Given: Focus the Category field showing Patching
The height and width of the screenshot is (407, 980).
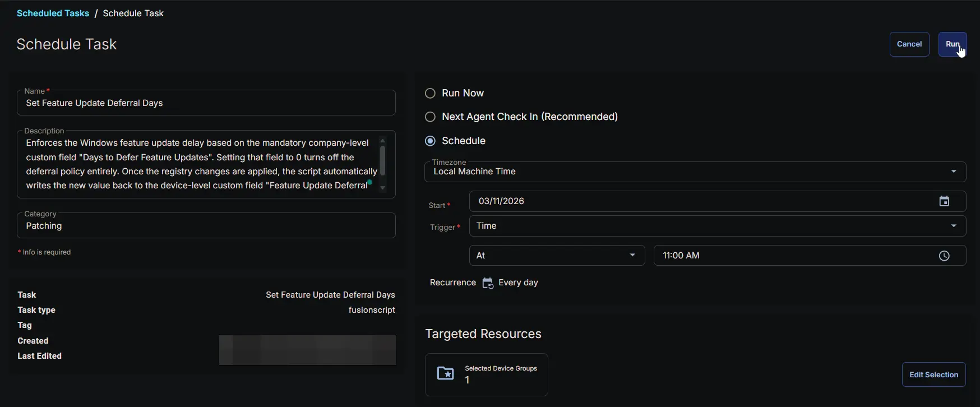Looking at the screenshot, I should [x=206, y=226].
